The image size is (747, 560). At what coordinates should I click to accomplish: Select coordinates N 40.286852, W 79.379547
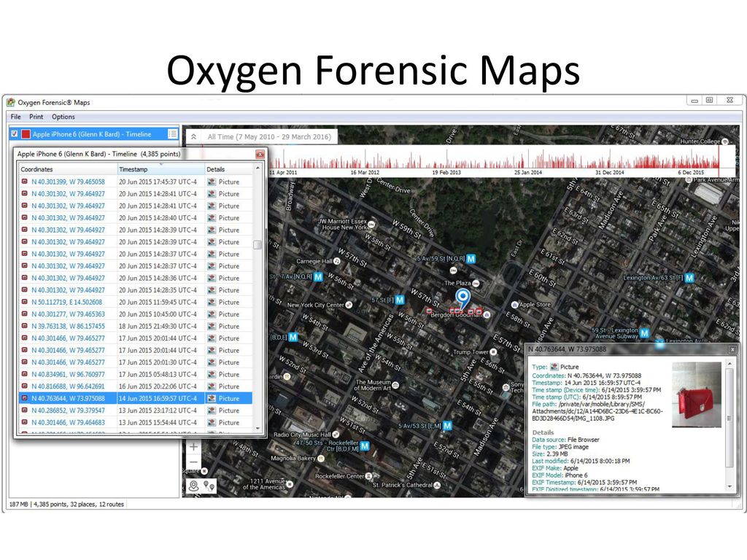(x=68, y=411)
